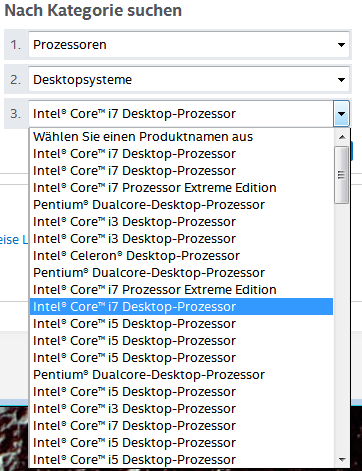Pick the Core i3 option directly above Celeron
Screen dimensions: 362x471
point(181,239)
